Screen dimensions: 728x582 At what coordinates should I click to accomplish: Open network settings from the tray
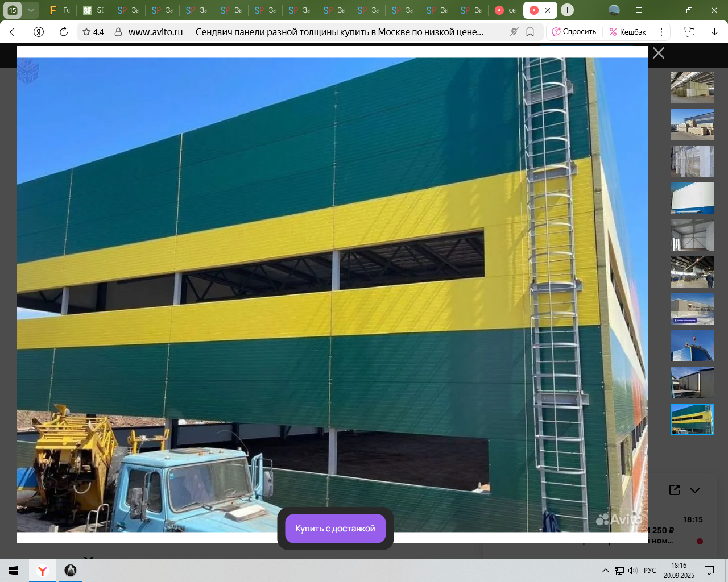click(619, 571)
